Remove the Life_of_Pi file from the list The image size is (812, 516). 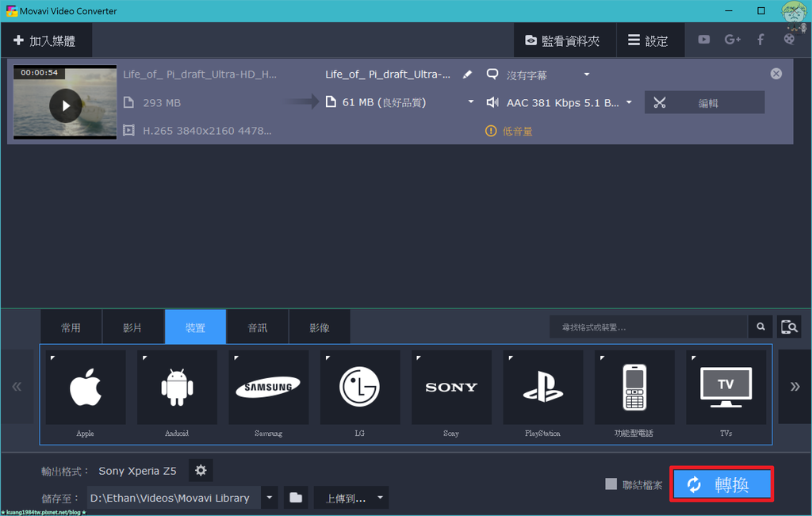point(776,74)
